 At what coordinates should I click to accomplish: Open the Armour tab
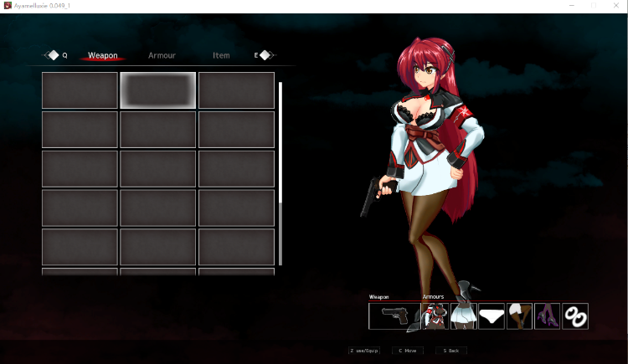click(x=162, y=55)
